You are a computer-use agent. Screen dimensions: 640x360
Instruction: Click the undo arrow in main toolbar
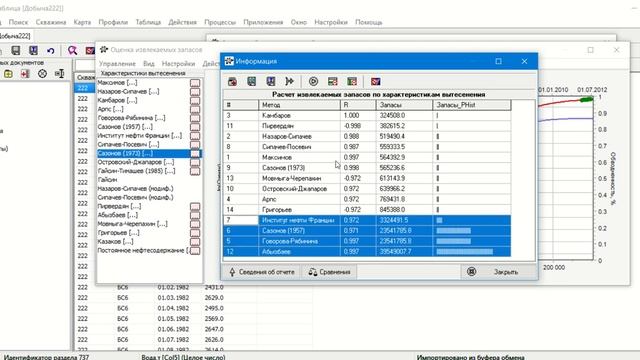point(51,51)
